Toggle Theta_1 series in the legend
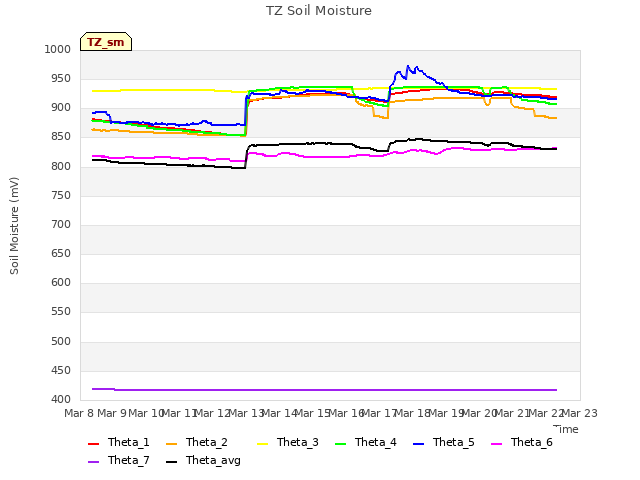This screenshot has width=640, height=480. [119, 442]
